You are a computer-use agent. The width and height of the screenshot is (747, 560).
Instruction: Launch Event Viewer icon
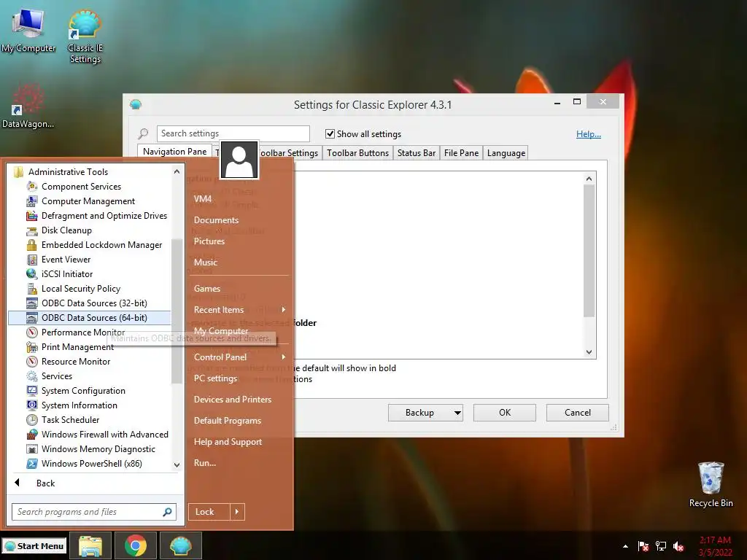[x=32, y=260]
